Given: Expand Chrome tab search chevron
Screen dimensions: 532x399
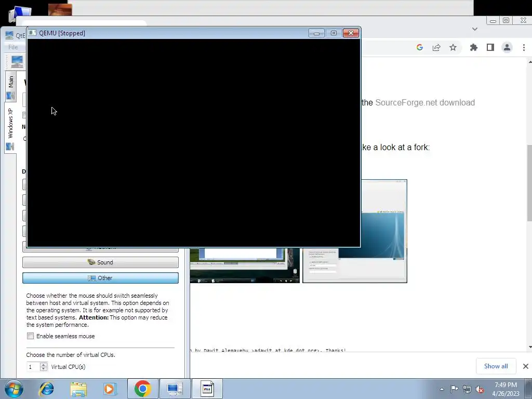Looking at the screenshot, I should 475,29.
